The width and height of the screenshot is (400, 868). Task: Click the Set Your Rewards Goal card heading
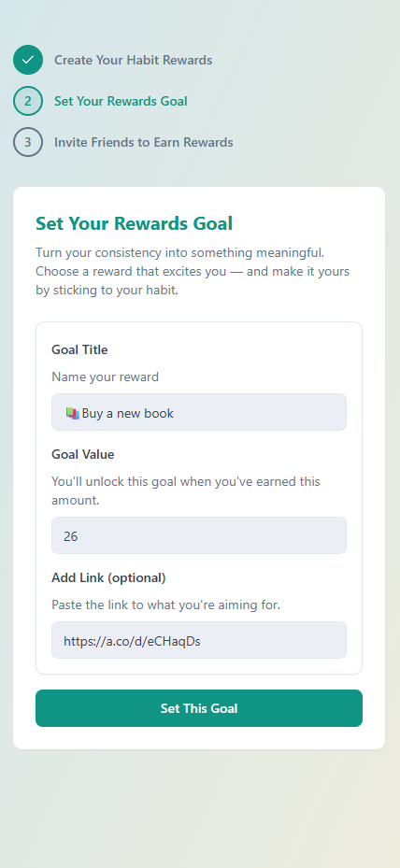(134, 223)
